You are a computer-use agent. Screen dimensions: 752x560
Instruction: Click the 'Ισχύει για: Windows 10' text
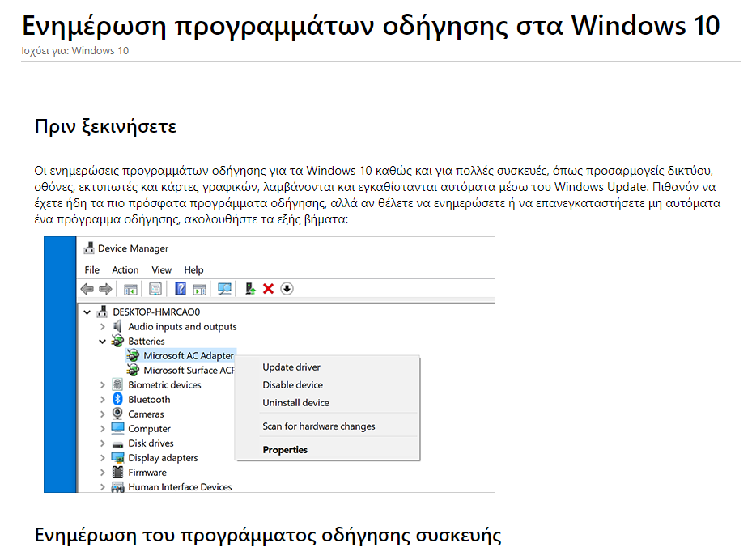tap(74, 51)
